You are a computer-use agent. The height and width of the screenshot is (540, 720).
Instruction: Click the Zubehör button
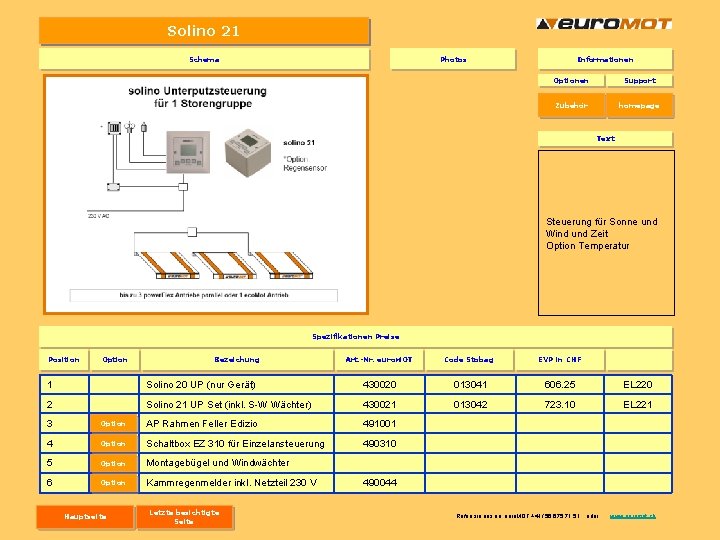click(571, 106)
